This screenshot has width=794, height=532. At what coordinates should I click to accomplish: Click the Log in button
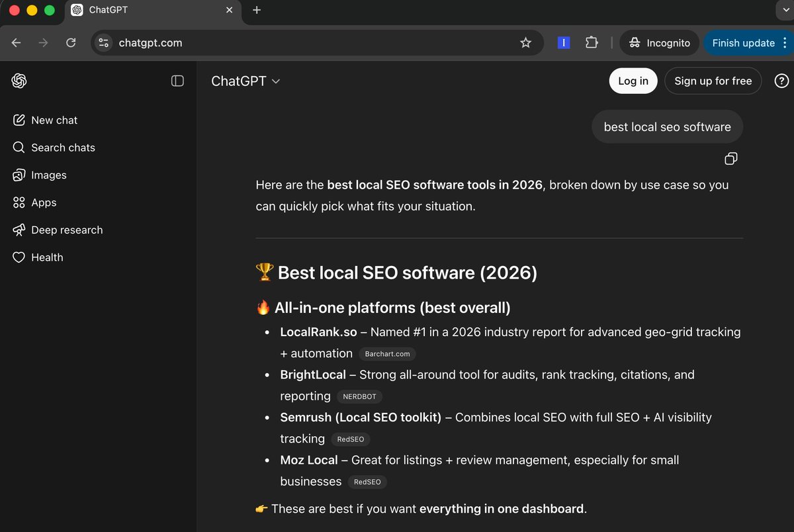tap(633, 81)
